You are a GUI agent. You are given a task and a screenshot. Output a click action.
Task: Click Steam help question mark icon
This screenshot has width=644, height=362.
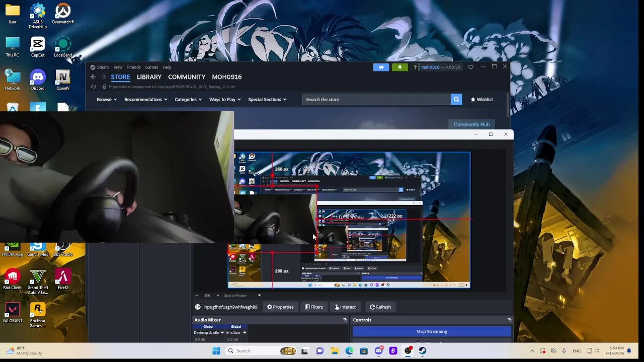coord(415,67)
